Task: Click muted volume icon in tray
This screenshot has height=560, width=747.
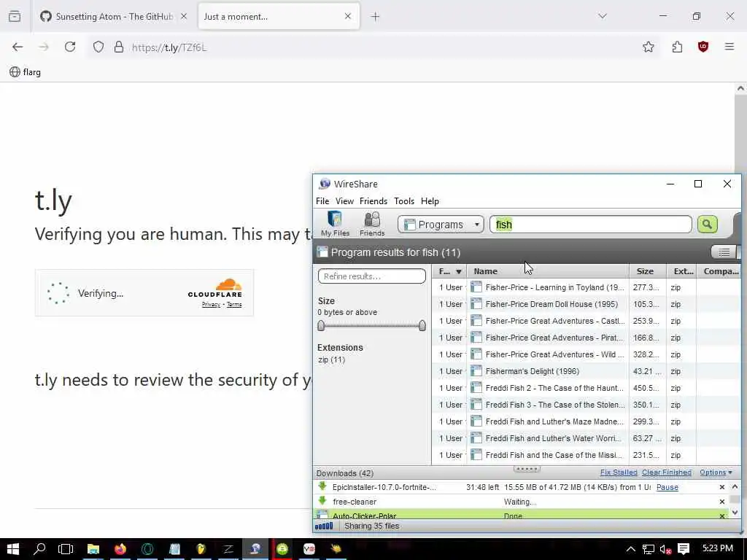Action: [x=665, y=550]
